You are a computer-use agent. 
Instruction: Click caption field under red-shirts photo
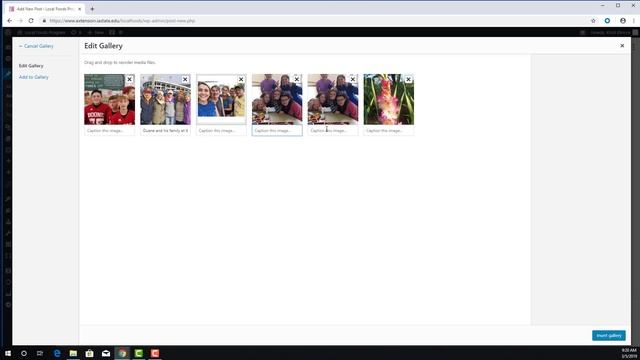point(109,131)
